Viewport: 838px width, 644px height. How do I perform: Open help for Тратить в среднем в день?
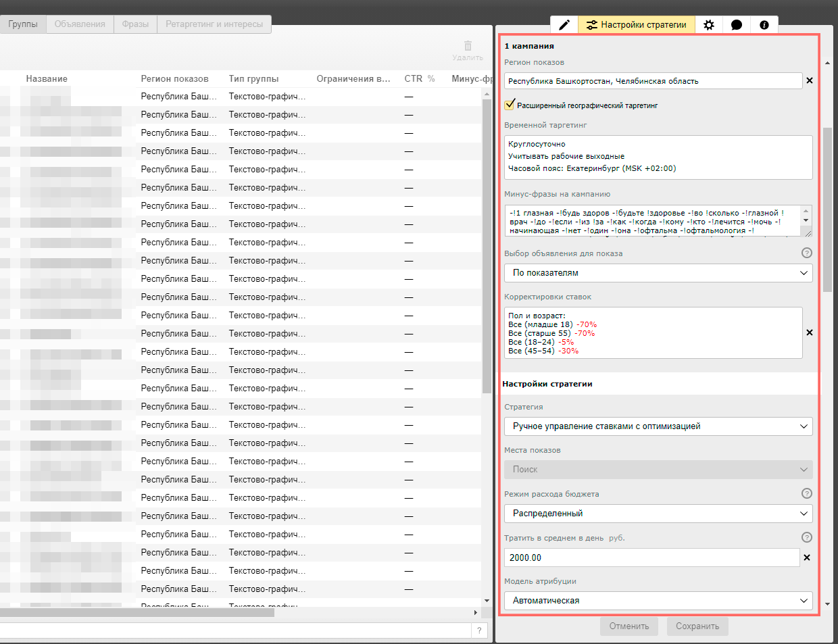(806, 537)
